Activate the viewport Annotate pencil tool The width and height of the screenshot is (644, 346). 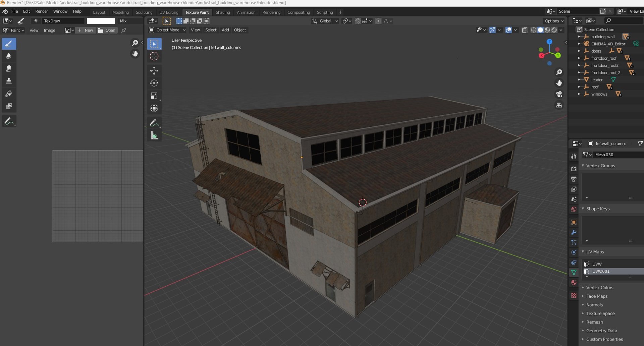pos(154,123)
